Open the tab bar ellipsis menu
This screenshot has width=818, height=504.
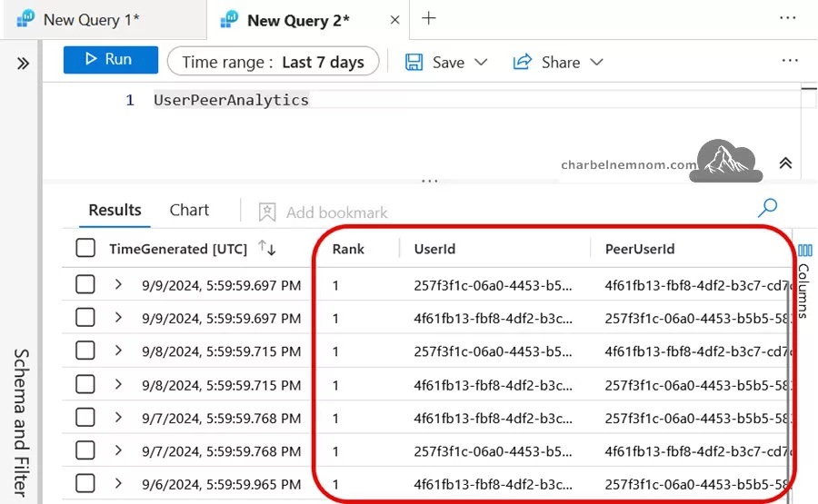(x=787, y=18)
